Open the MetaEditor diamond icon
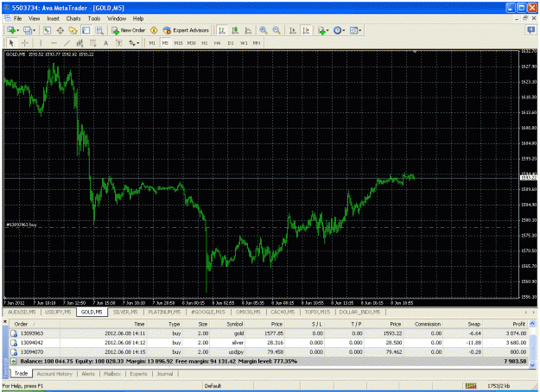This screenshot has height=392, width=540. pyautogui.click(x=154, y=30)
